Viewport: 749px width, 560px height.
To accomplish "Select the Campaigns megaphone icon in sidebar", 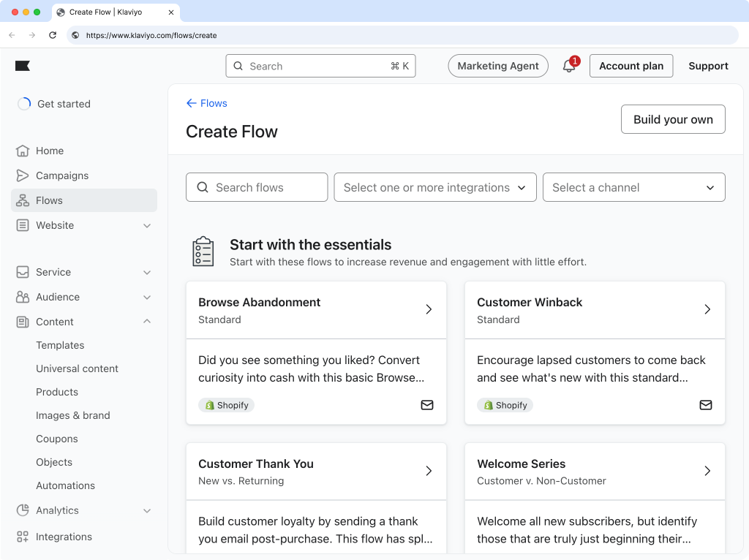I will click(x=23, y=175).
